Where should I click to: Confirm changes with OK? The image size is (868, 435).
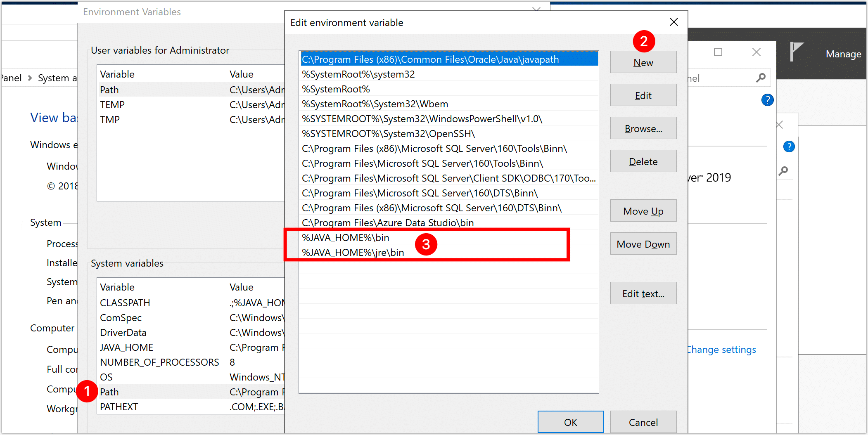570,422
